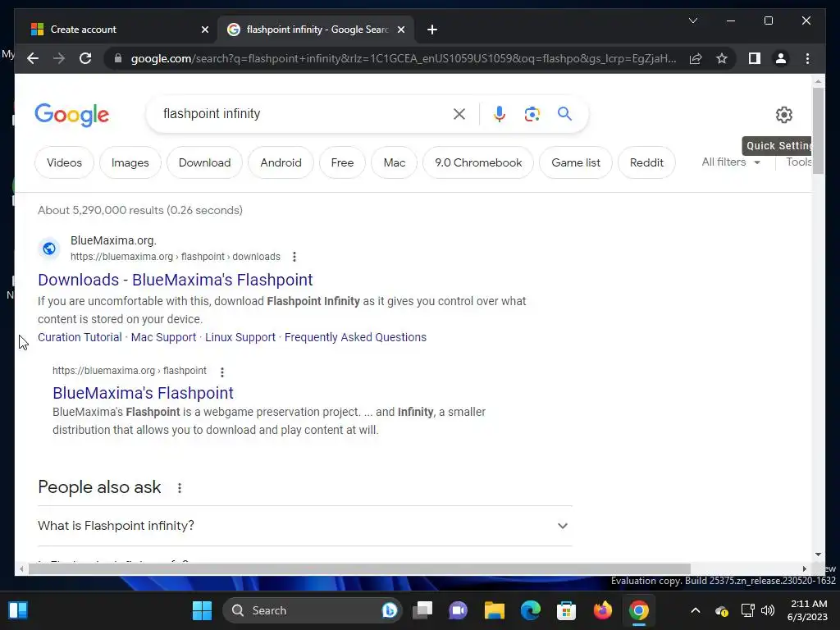Open Downloads - BlueMaxima's Flashpoint result

(x=176, y=280)
